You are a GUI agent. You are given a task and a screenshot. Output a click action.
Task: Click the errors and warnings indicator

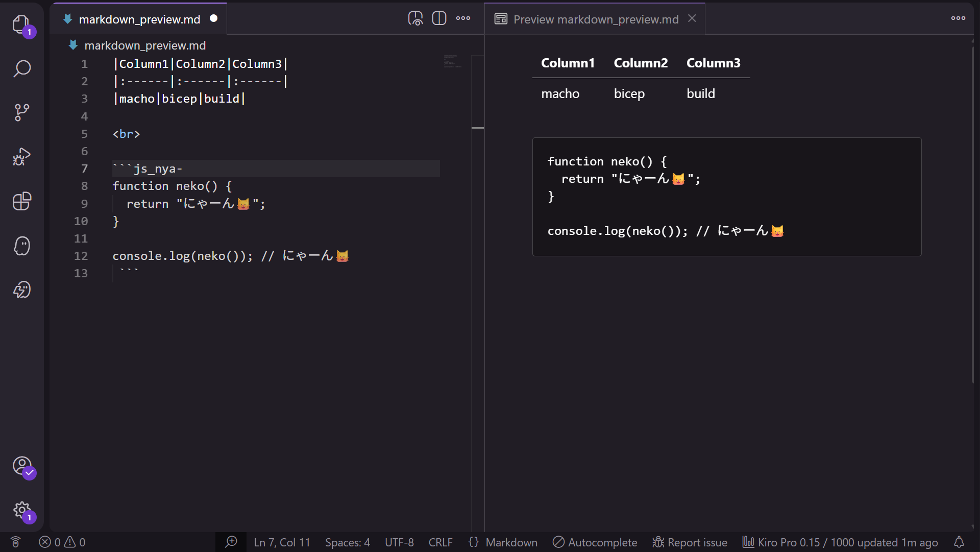pyautogui.click(x=62, y=542)
